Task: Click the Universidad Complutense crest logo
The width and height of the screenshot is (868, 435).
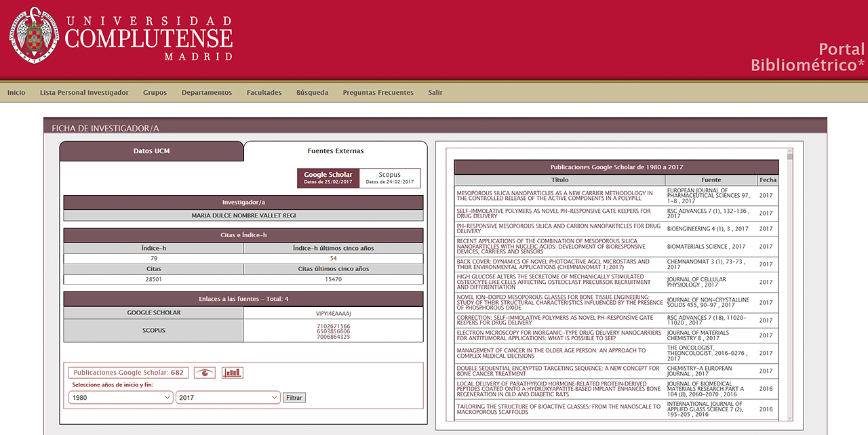Action: coord(34,35)
